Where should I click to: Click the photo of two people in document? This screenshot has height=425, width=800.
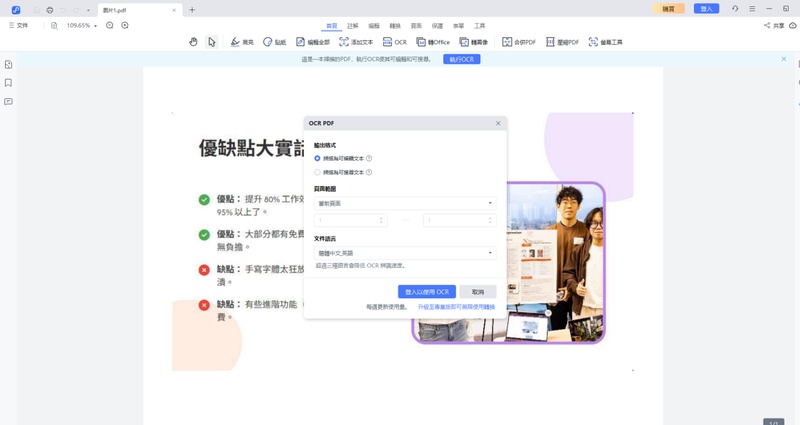(x=556, y=262)
